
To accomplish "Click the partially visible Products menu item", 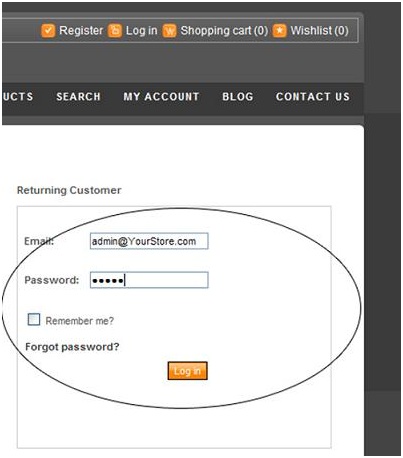I will tap(18, 97).
